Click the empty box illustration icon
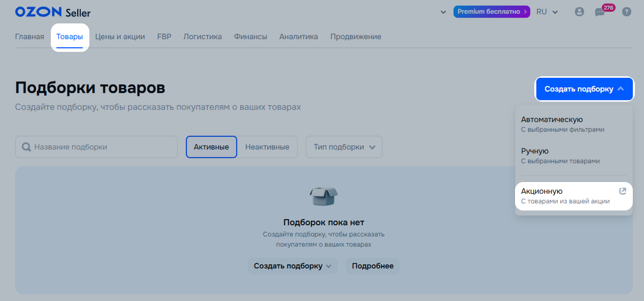Viewport: 644px width, 301px height. 324,196
